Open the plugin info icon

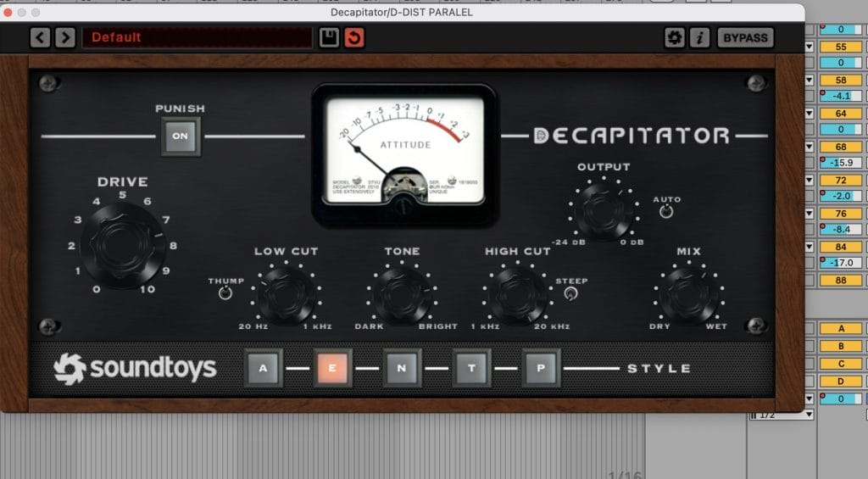coord(699,37)
